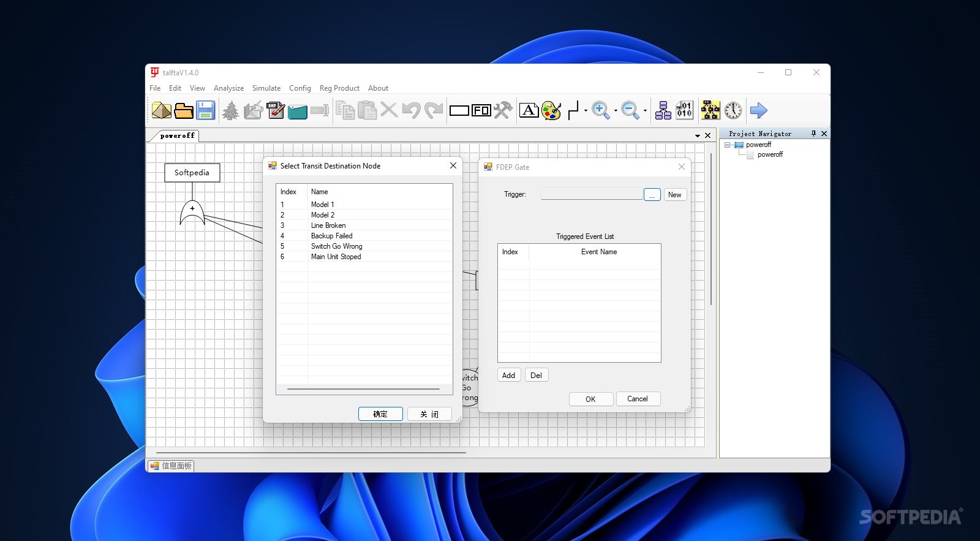Click the grey rename label icon
This screenshot has height=541, width=980.
(320, 110)
